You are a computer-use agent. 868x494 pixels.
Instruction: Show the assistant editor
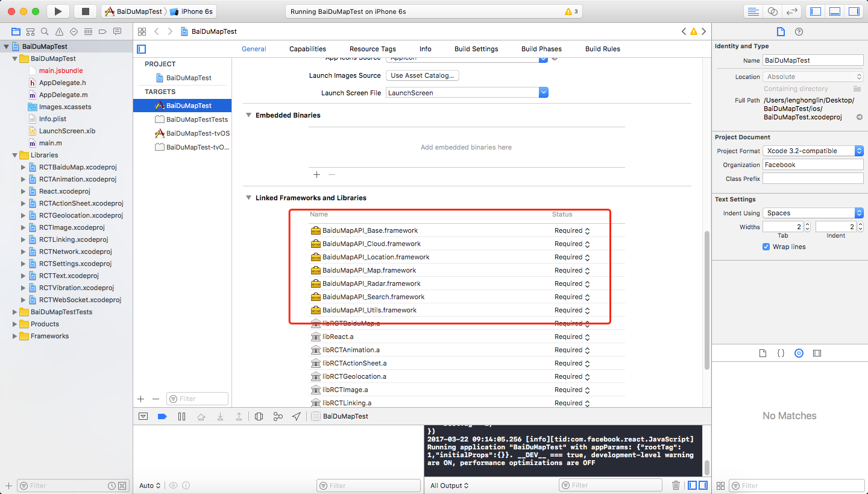772,11
